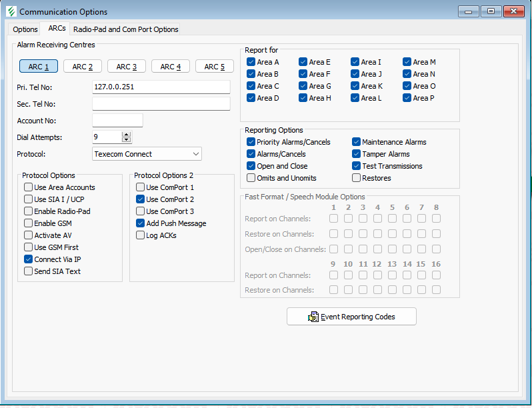This screenshot has width=532, height=408.
Task: Disable the Connect Via IP checkbox
Action: (29, 259)
